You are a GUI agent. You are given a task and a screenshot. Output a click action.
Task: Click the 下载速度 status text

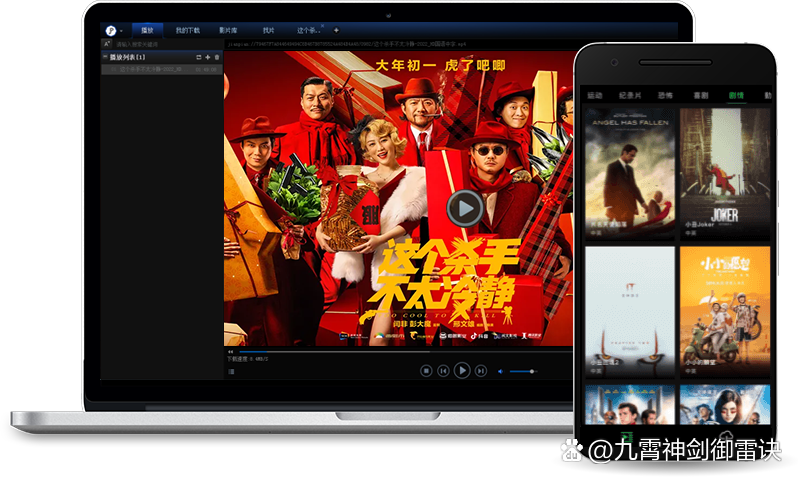[x=247, y=359]
